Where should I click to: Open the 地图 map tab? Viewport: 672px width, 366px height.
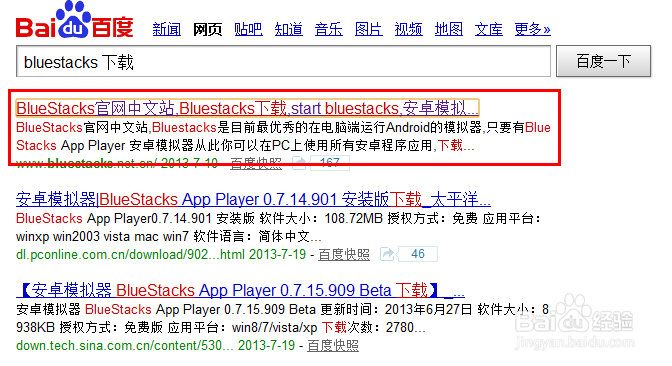tap(449, 29)
